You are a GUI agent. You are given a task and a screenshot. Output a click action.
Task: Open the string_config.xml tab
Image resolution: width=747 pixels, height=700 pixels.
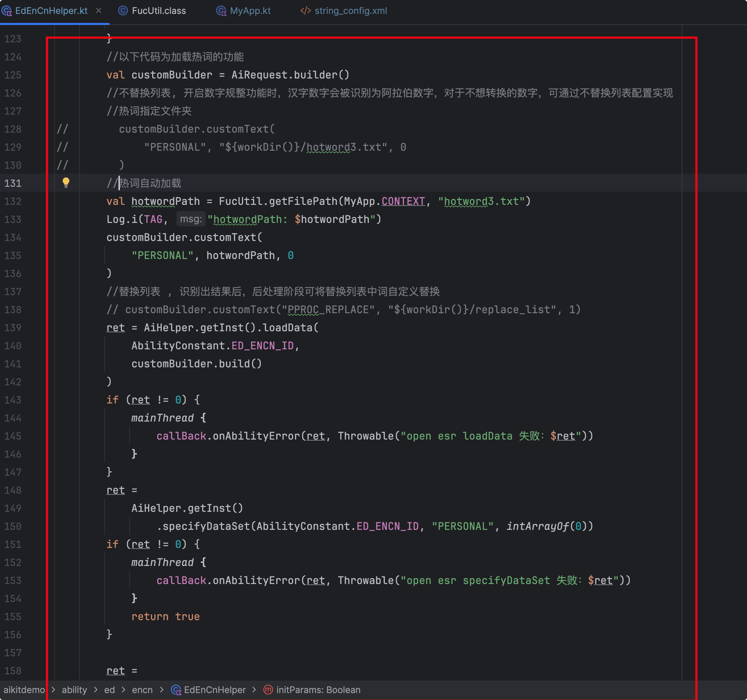pyautogui.click(x=350, y=11)
